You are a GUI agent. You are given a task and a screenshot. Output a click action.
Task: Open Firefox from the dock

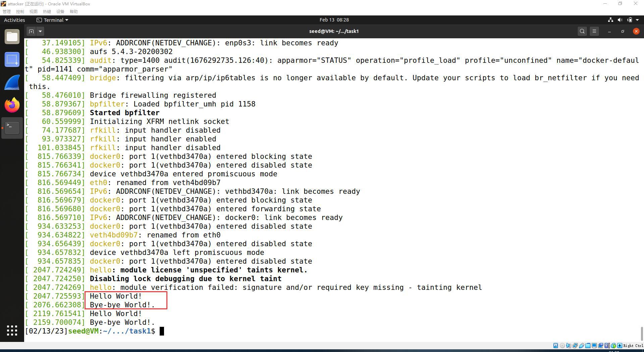(x=12, y=105)
